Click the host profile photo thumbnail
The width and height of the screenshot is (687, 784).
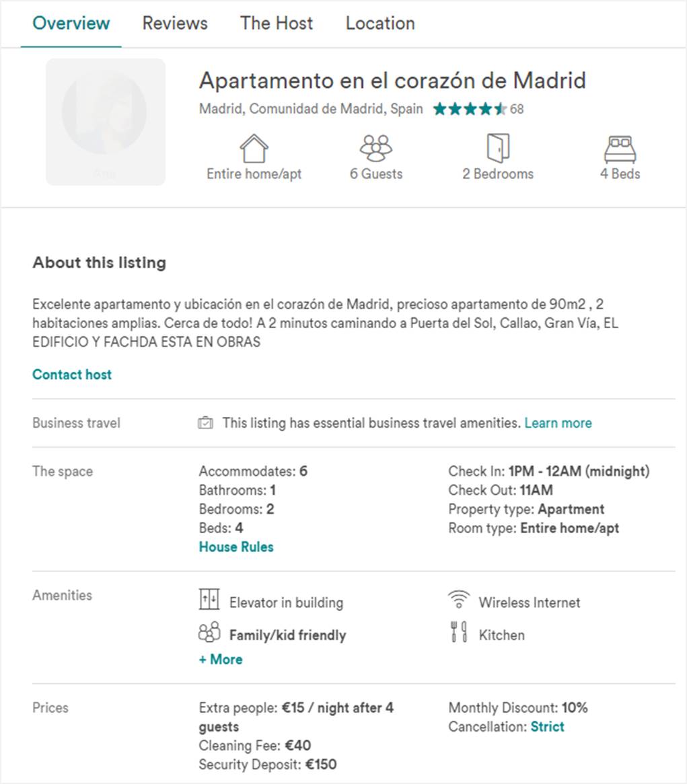[x=105, y=120]
